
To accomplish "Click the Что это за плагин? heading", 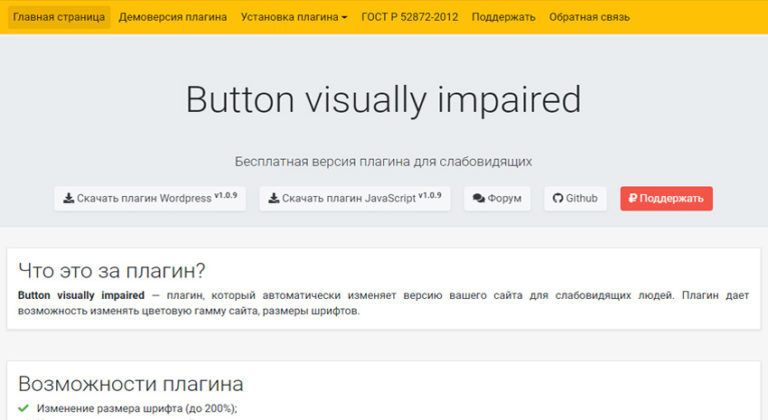I will click(x=112, y=271).
